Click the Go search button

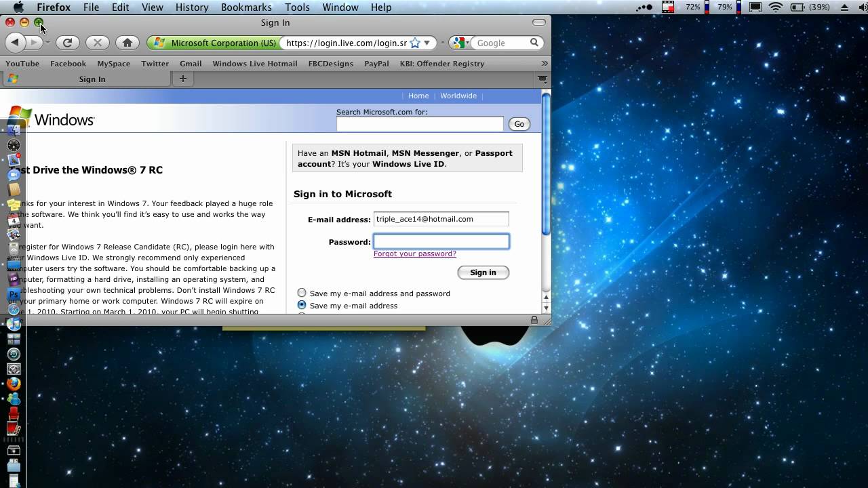tap(519, 124)
